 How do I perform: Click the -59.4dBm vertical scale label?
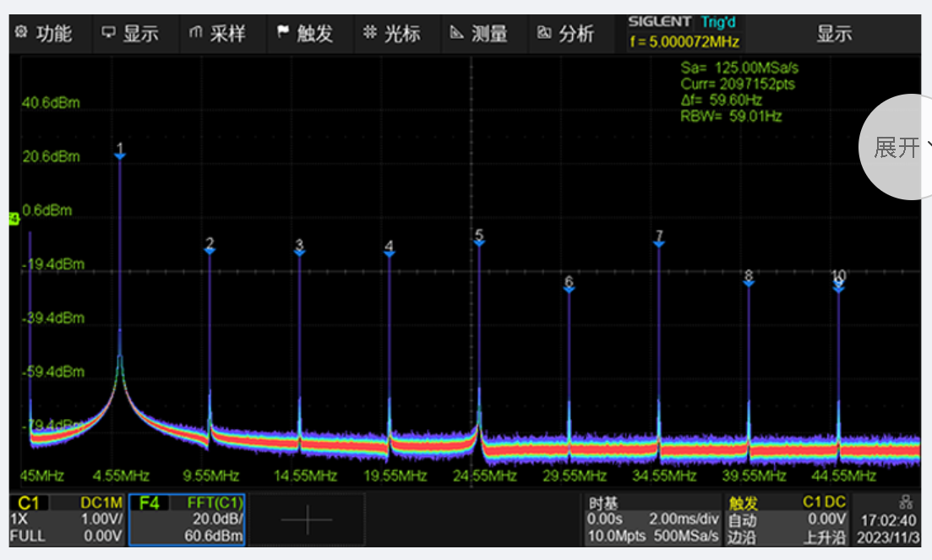[x=53, y=372]
